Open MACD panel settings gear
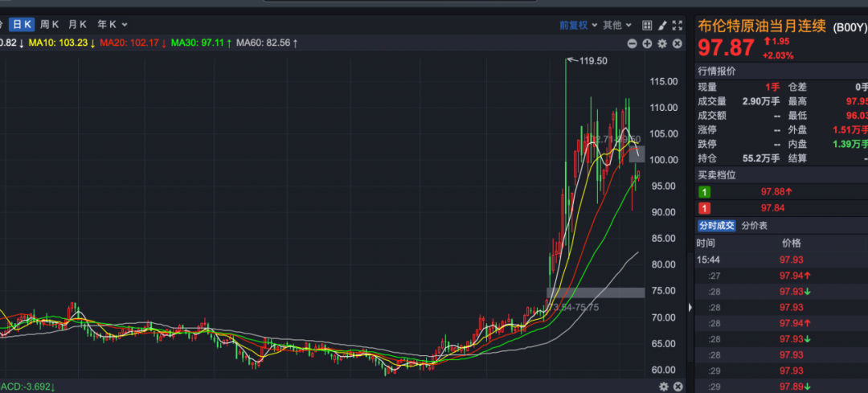868x393 pixels. [x=664, y=387]
